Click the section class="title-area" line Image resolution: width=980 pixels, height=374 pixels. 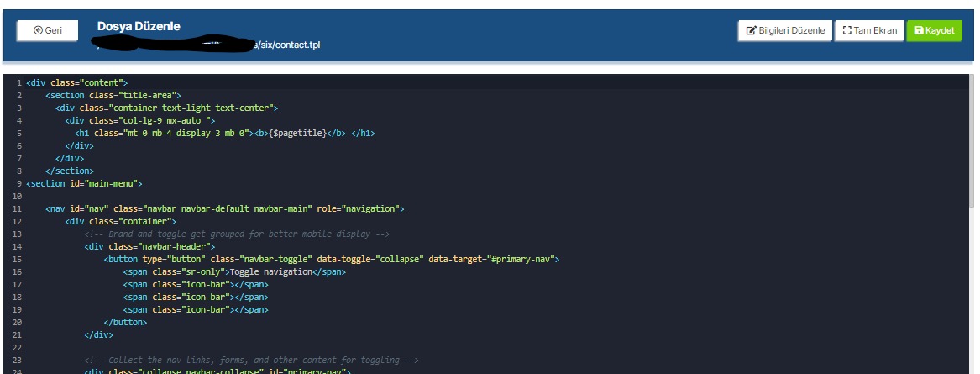(x=113, y=95)
